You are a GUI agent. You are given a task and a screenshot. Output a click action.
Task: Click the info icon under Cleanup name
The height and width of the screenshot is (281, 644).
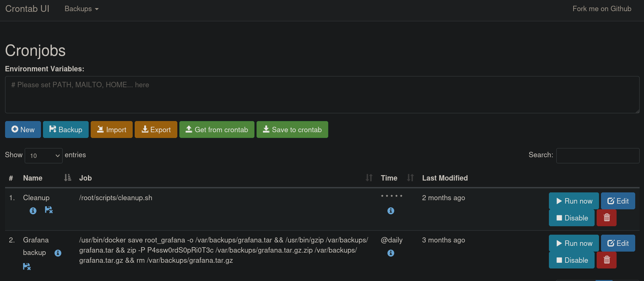[x=33, y=211]
